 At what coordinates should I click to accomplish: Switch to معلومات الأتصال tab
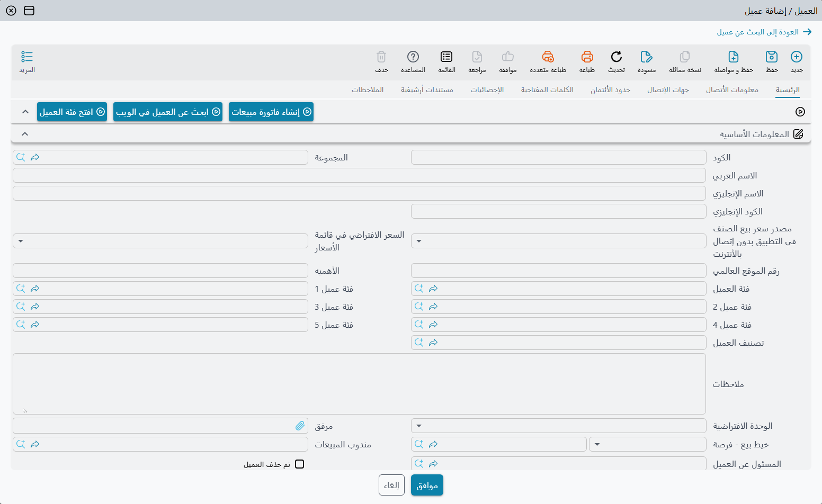pos(732,90)
